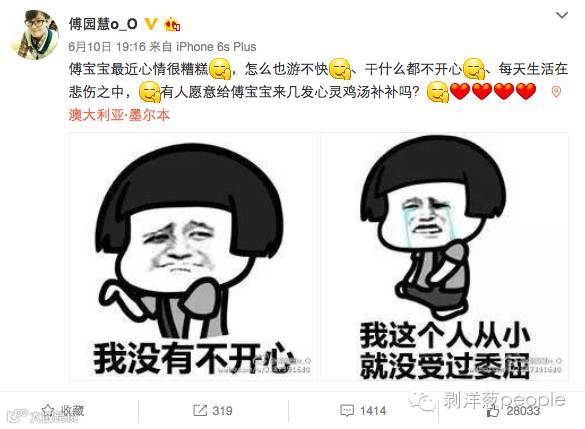The width and height of the screenshot is (585, 429).
Task: Open the 我没有不开心 meme image
Action: click(x=193, y=256)
